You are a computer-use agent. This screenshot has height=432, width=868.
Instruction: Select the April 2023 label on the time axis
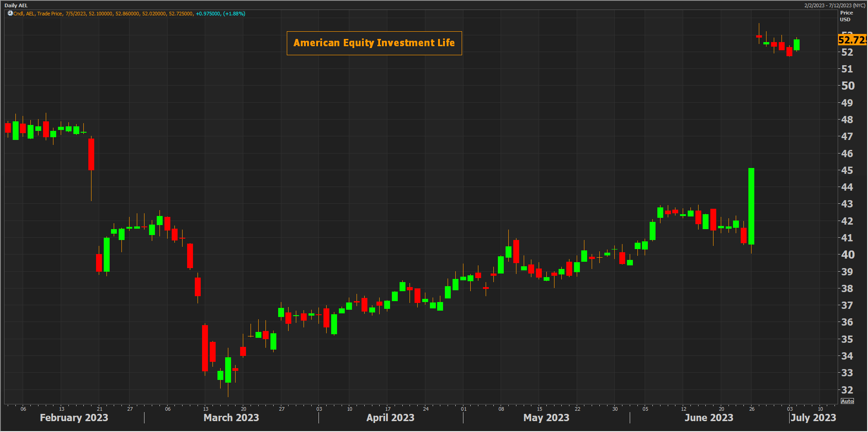390,418
